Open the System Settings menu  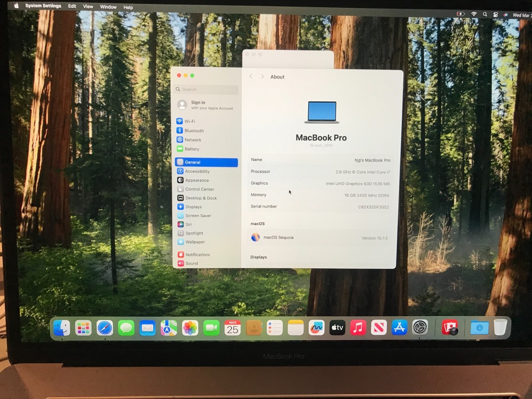(43, 6)
